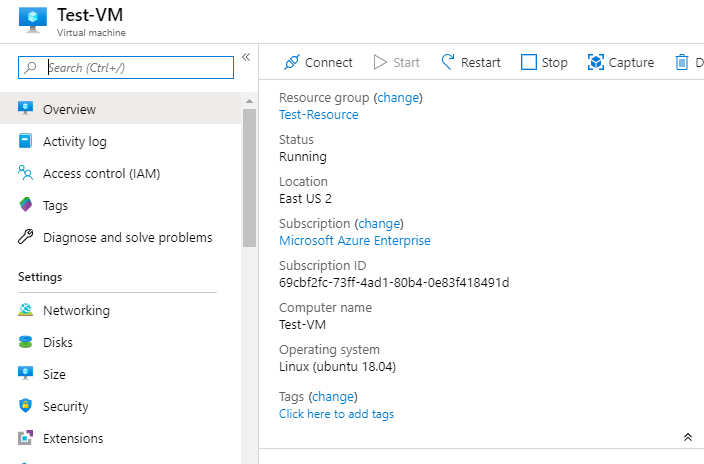Open Extensions settings
Viewport: 704px width, 464px height.
(120, 437)
